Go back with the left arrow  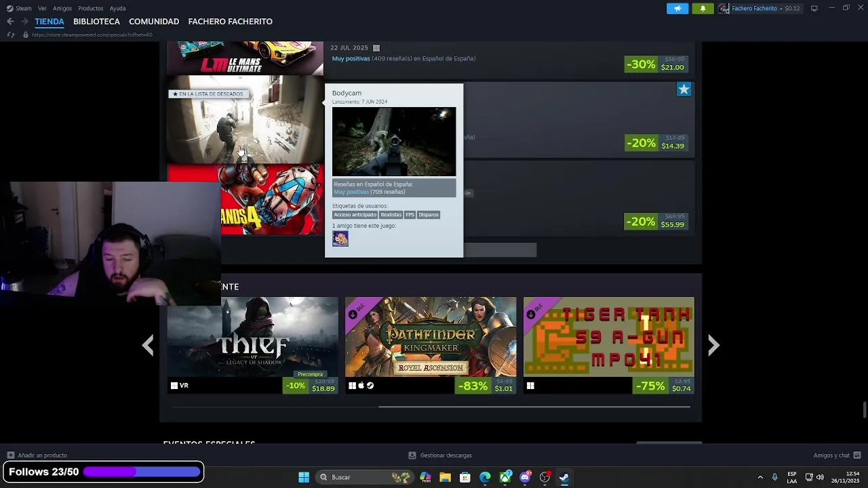point(10,22)
